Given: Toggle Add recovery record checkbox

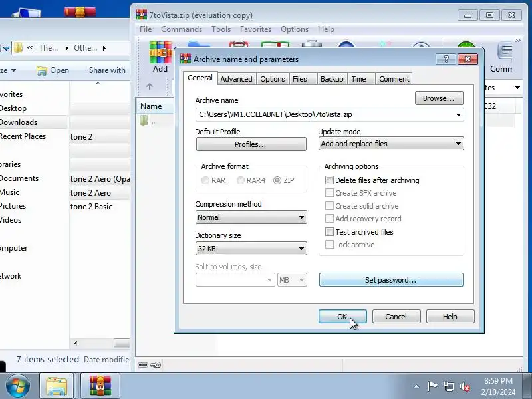Looking at the screenshot, I should [329, 219].
